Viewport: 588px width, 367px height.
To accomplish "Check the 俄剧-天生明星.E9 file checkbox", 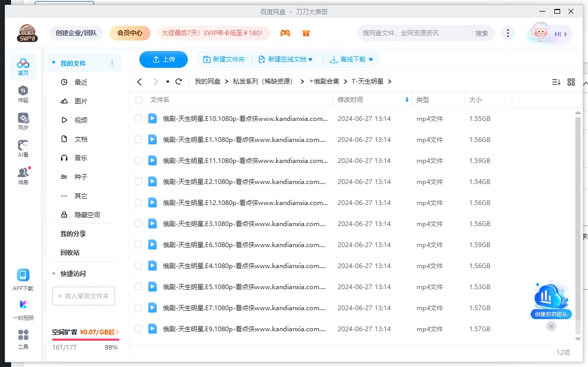I will (139, 329).
